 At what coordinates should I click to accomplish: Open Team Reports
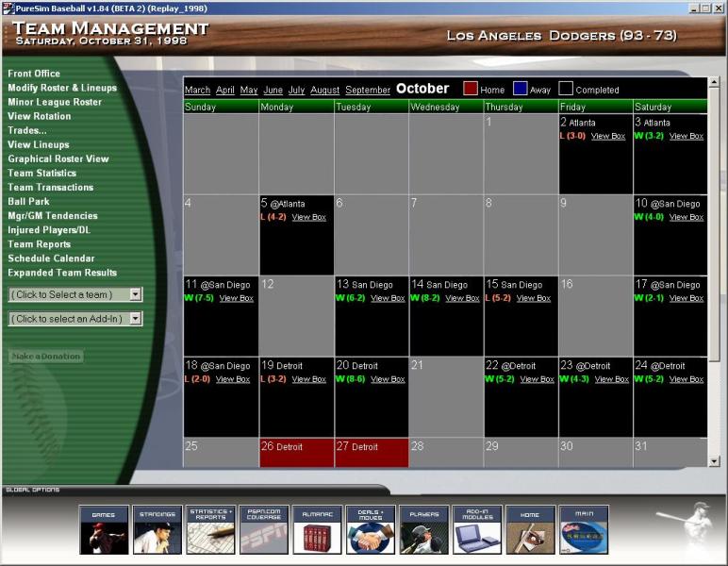coord(40,244)
